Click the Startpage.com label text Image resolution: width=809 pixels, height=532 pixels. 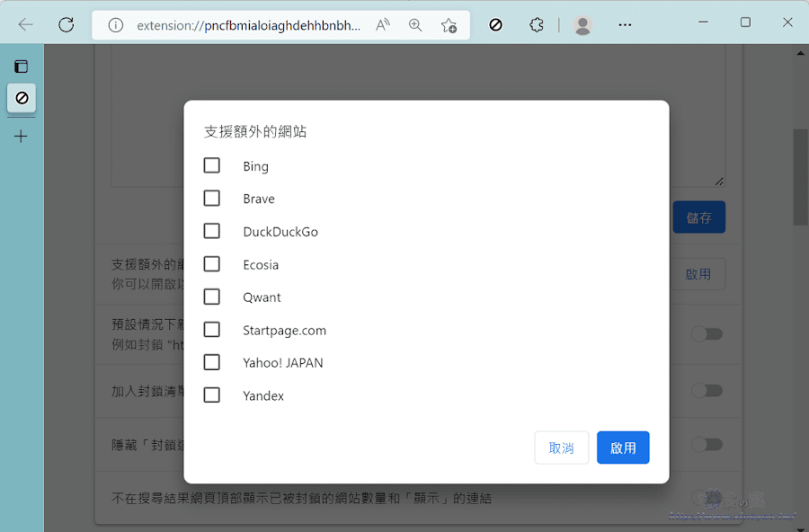click(x=284, y=330)
